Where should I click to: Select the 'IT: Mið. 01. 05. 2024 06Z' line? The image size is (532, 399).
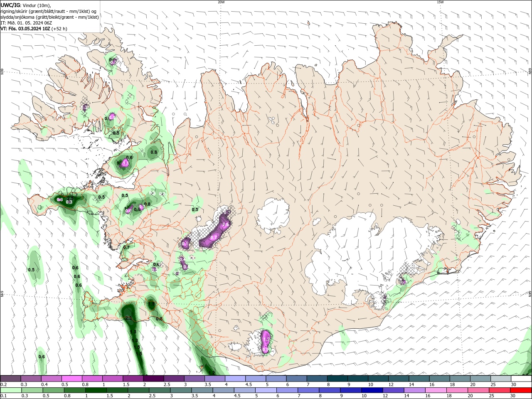click(26, 23)
